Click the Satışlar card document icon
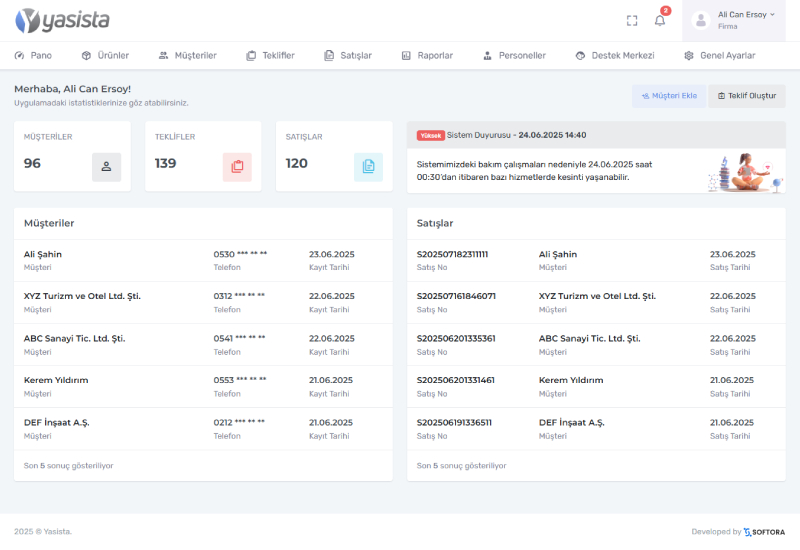Screen dimensions: 800x550 click(368, 167)
